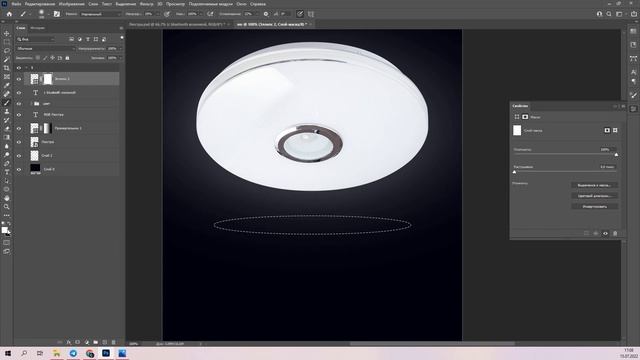Toggle lock all icon in Layers panel
Viewport: 640px width, 360px height.
(67, 58)
